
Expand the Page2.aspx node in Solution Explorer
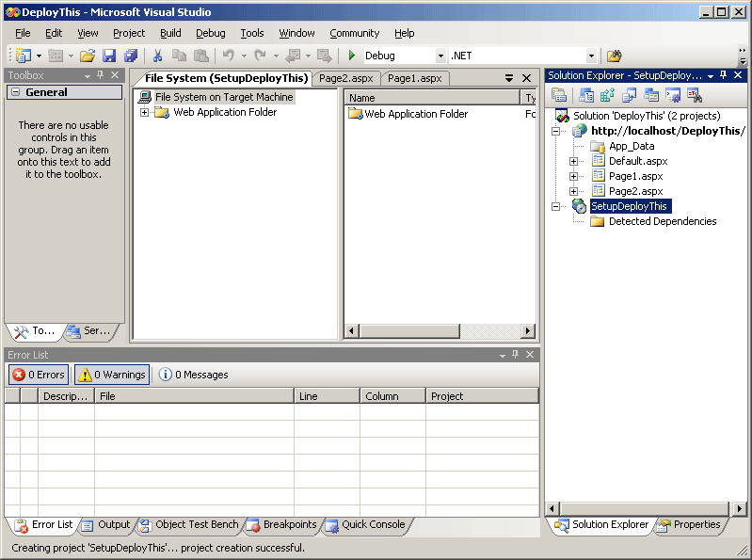click(x=573, y=191)
